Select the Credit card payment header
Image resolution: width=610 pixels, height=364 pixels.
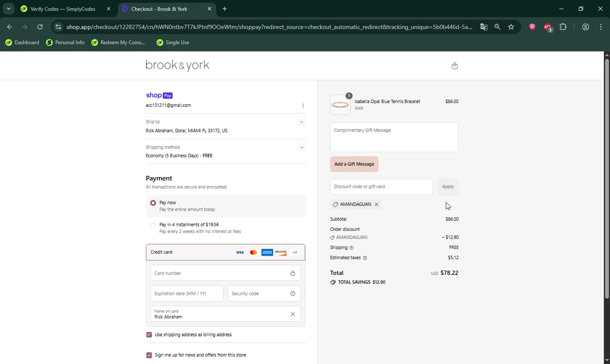point(225,252)
